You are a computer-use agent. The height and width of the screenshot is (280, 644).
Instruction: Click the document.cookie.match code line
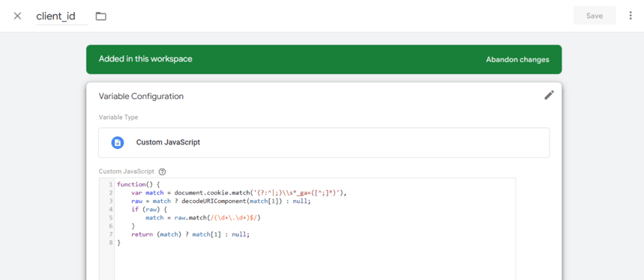tap(239, 192)
